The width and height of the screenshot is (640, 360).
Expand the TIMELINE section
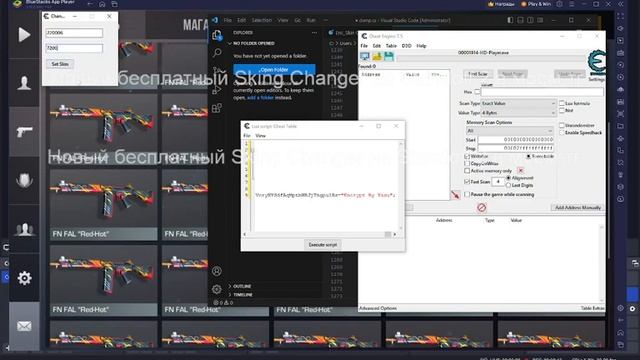(x=242, y=294)
